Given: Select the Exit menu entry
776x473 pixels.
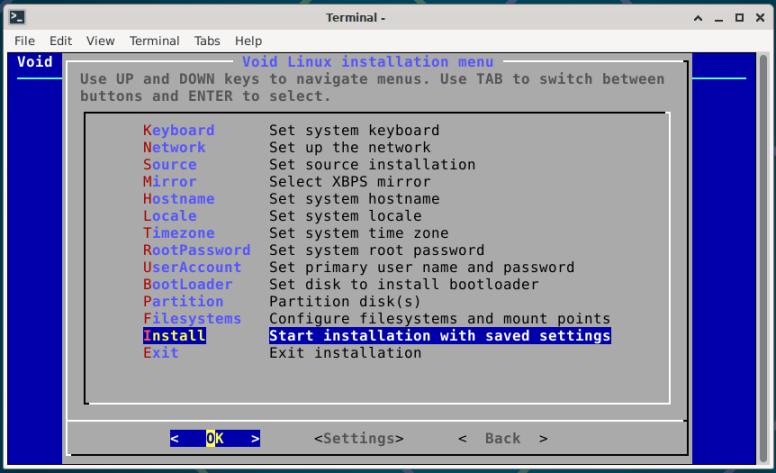Looking at the screenshot, I should pyautogui.click(x=161, y=353).
